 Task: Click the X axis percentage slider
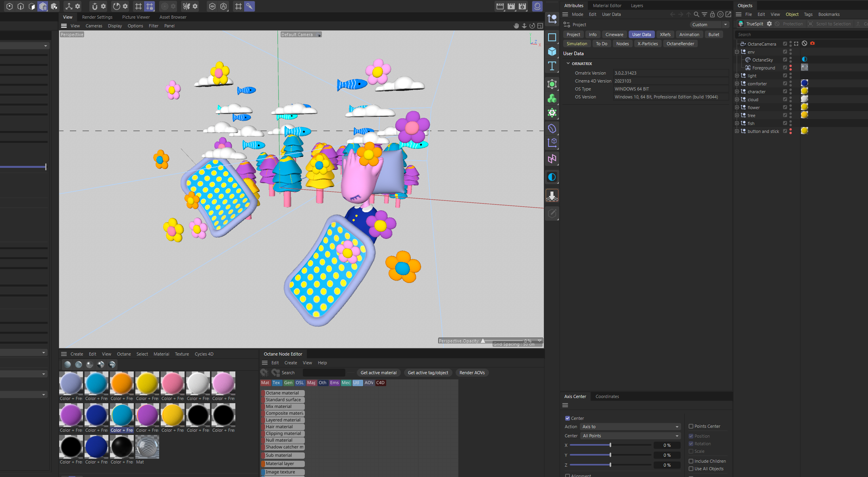[x=610, y=445]
